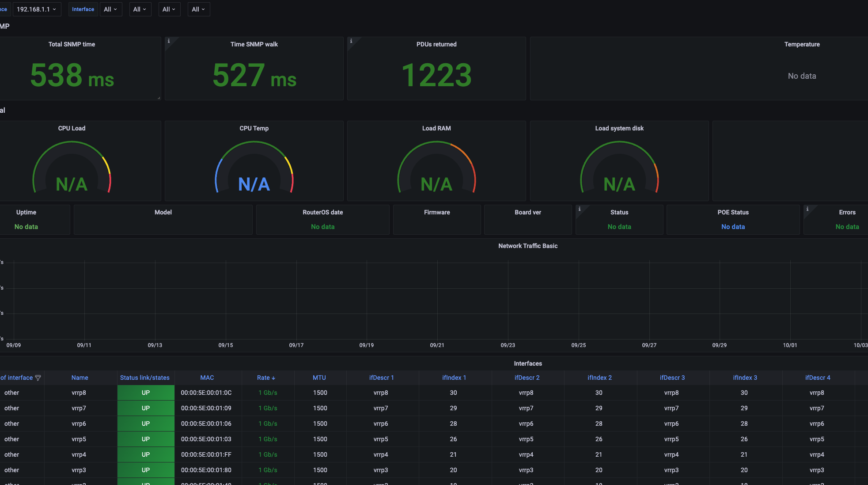The image size is (868, 485).
Task: Click the CPU Temp gauge N/A value
Action: [254, 184]
